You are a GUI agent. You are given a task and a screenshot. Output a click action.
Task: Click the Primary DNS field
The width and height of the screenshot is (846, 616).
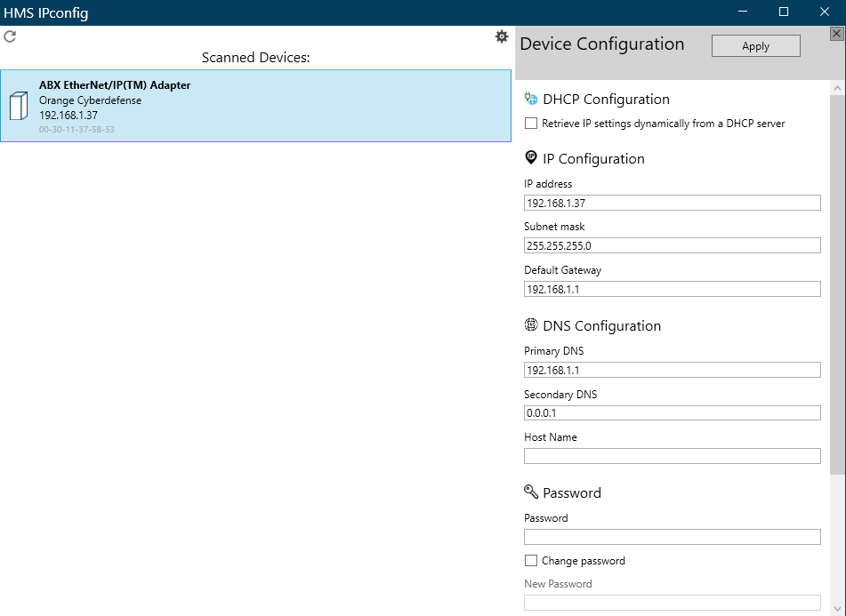[x=672, y=371]
